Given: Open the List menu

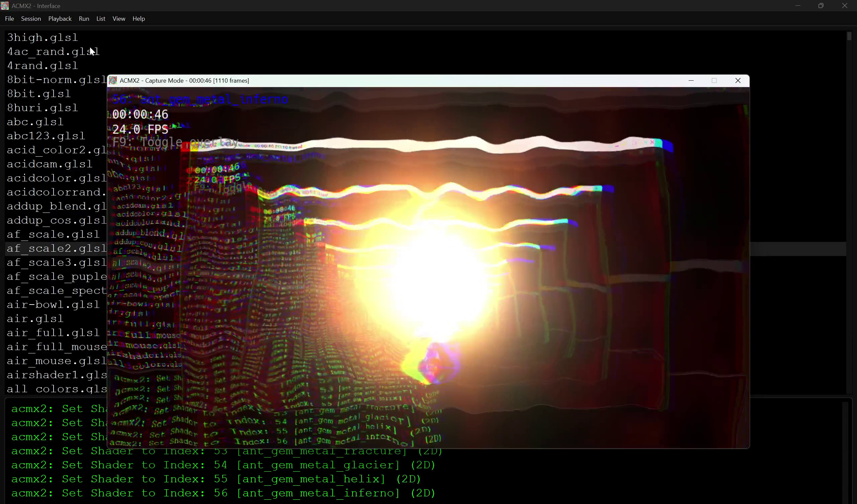Looking at the screenshot, I should coord(101,19).
